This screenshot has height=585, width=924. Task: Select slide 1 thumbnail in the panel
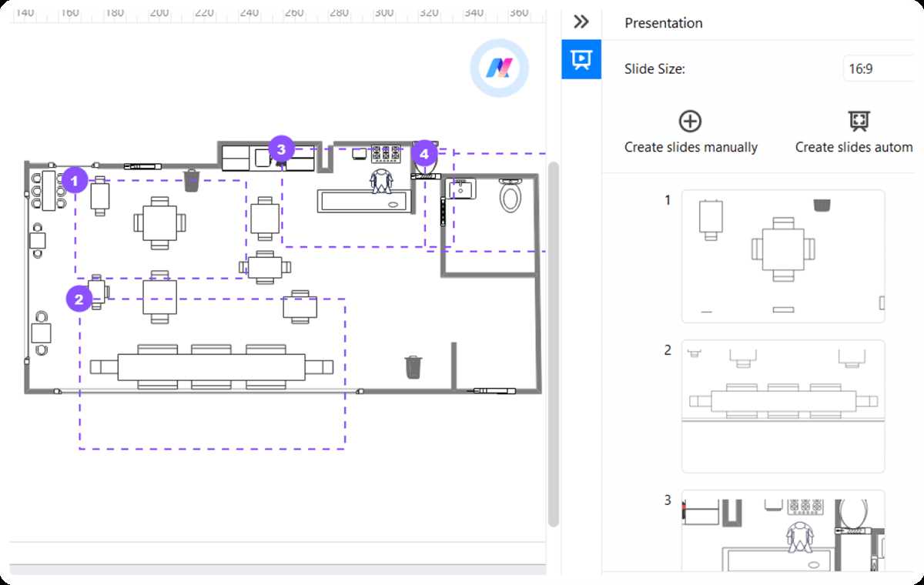pos(783,256)
